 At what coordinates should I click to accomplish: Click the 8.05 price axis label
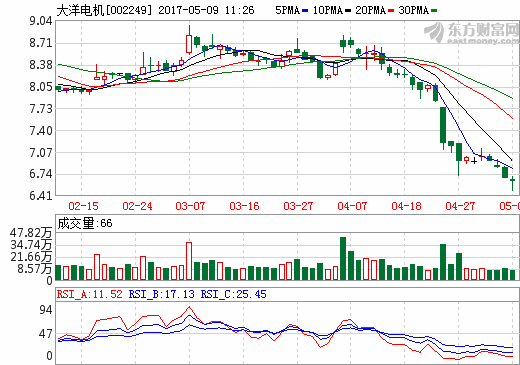pos(41,87)
